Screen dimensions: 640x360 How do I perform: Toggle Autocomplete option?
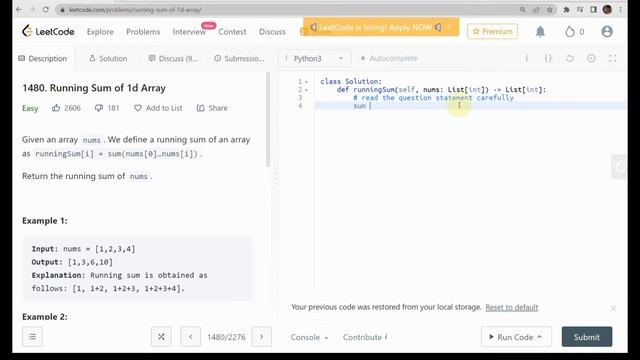point(389,58)
